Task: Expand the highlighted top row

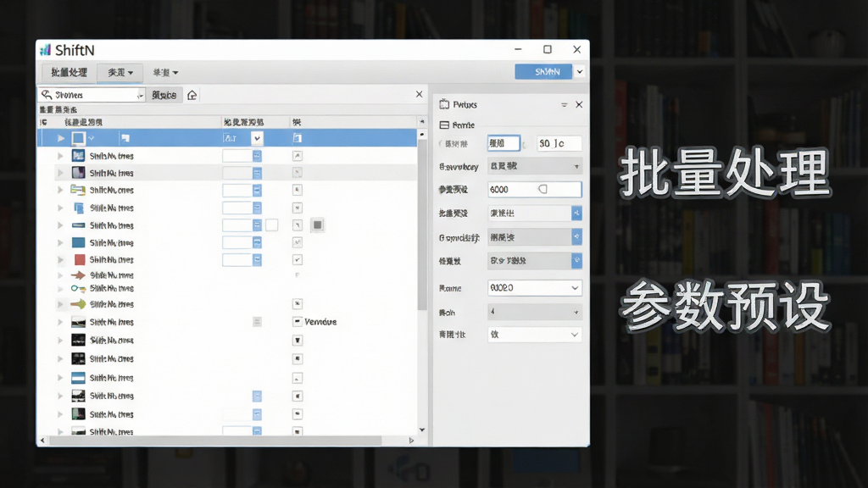Action: coord(61,138)
